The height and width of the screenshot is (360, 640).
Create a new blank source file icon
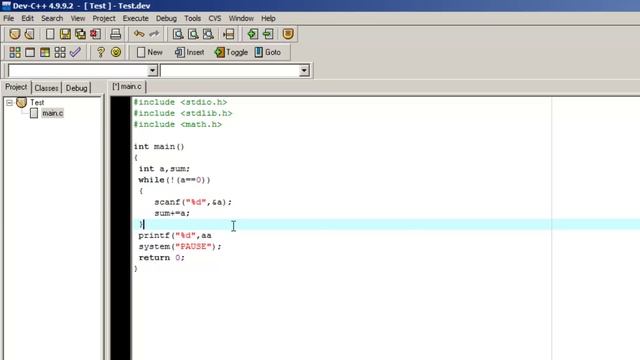pyautogui.click(x=50, y=34)
